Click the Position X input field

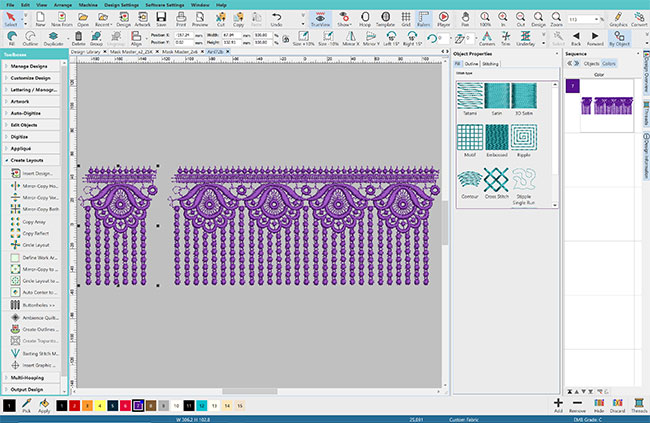[183, 35]
